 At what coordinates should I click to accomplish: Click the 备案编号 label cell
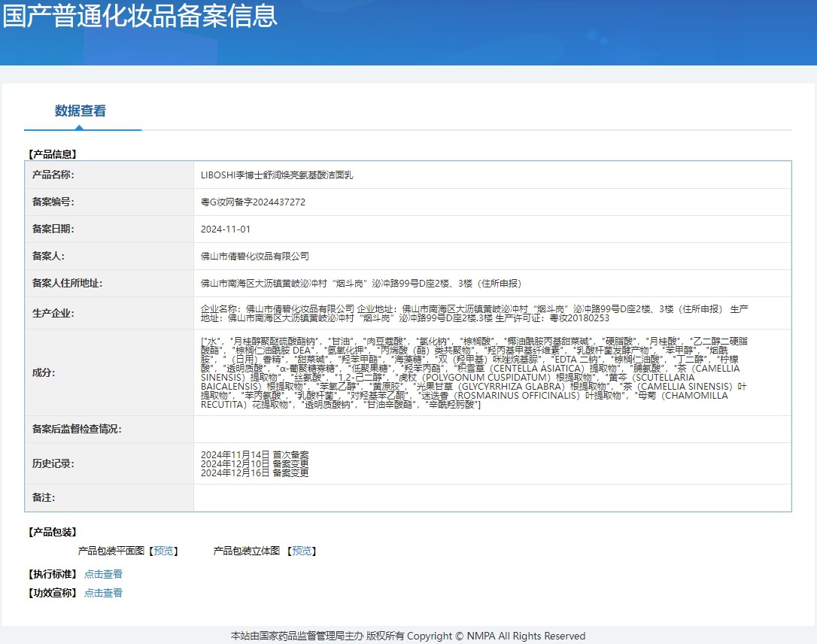point(109,202)
